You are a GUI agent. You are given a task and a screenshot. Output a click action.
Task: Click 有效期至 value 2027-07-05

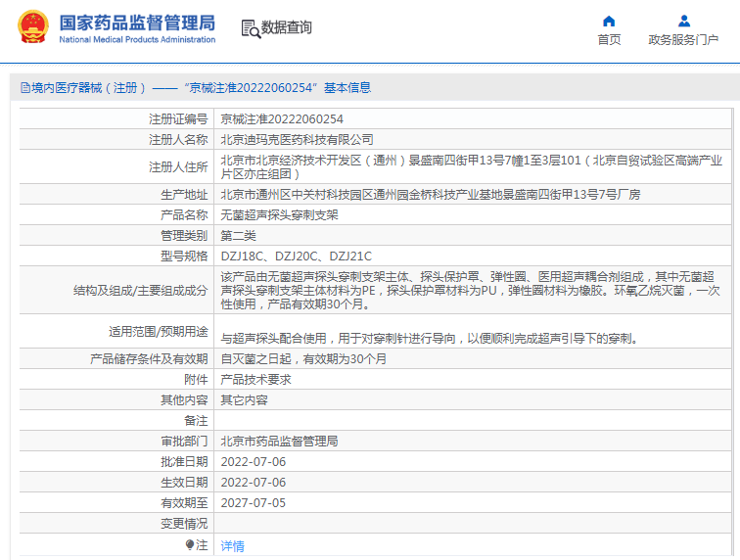click(254, 503)
